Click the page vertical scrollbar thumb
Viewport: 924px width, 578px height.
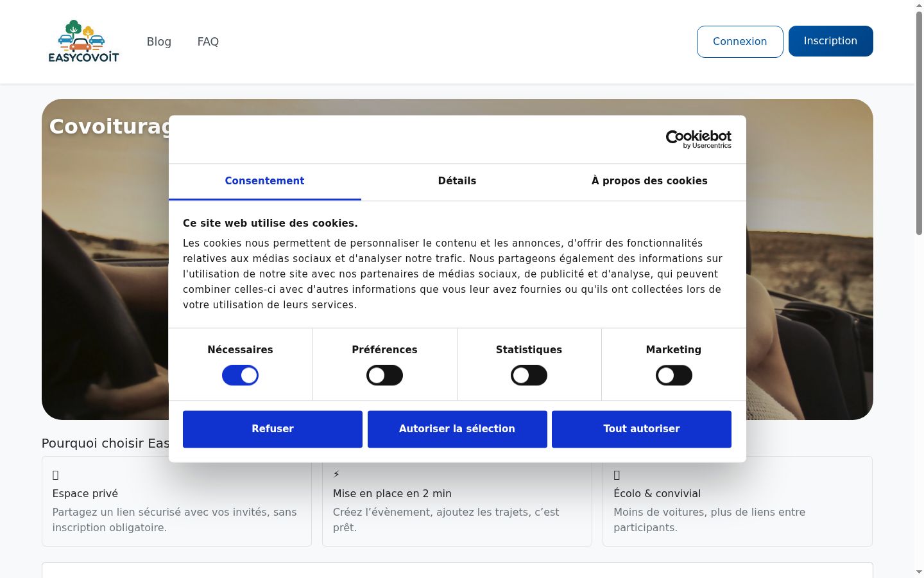(x=919, y=122)
